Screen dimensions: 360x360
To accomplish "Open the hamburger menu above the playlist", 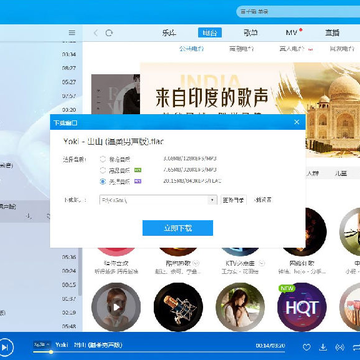I will tap(72, 32).
